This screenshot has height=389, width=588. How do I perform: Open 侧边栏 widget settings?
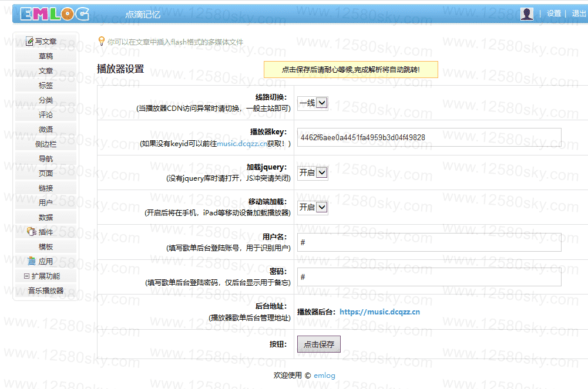click(46, 144)
